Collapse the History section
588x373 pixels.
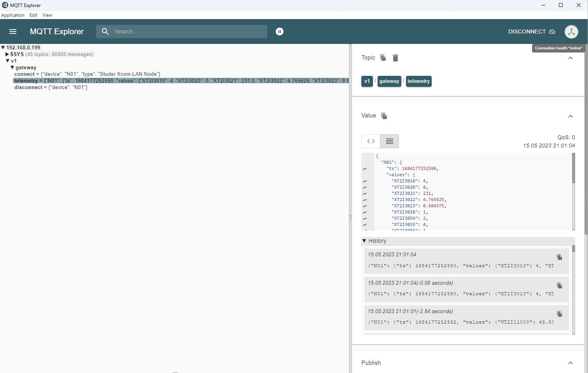(x=364, y=241)
